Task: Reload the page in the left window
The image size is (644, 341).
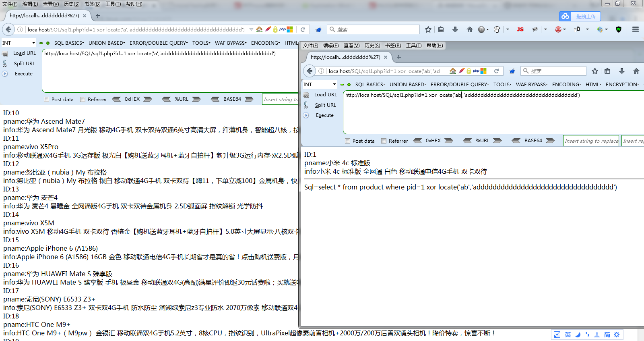Action: (x=303, y=29)
